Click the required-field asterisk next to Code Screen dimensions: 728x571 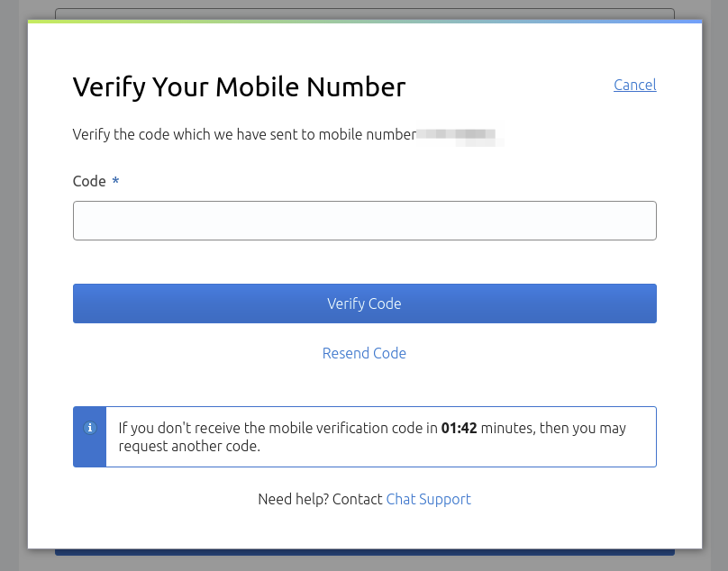click(115, 180)
